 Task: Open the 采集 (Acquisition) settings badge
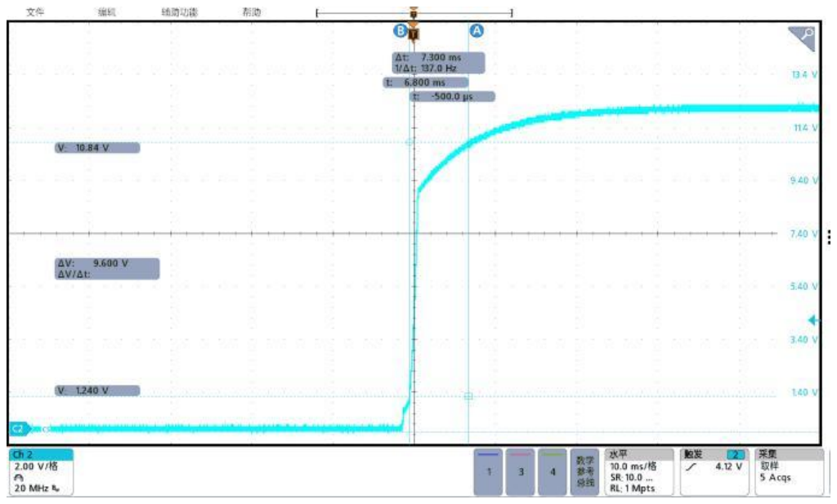tap(789, 472)
